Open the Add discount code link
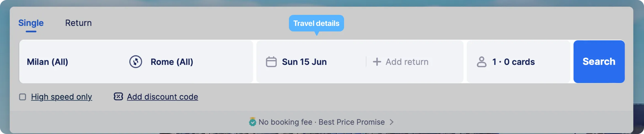 (162, 97)
